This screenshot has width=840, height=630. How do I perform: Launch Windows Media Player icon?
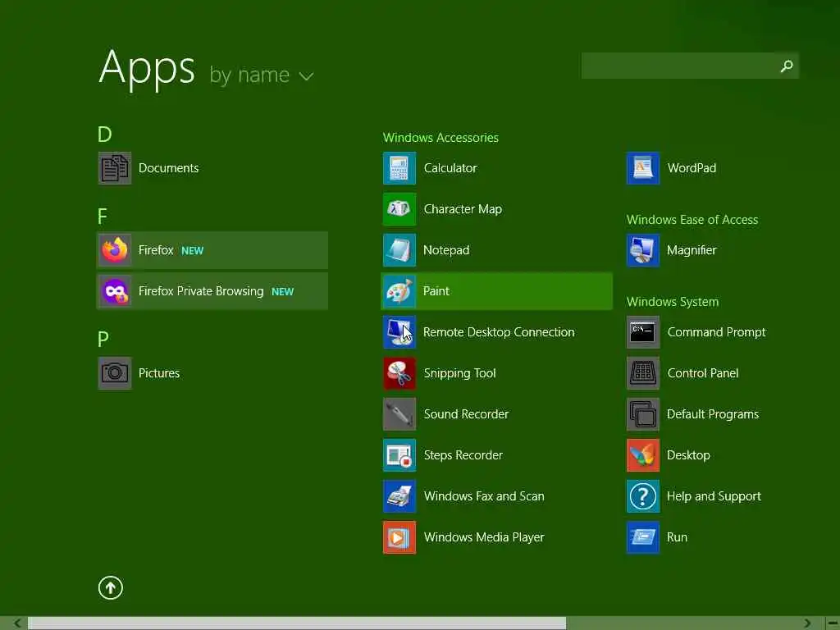399,537
